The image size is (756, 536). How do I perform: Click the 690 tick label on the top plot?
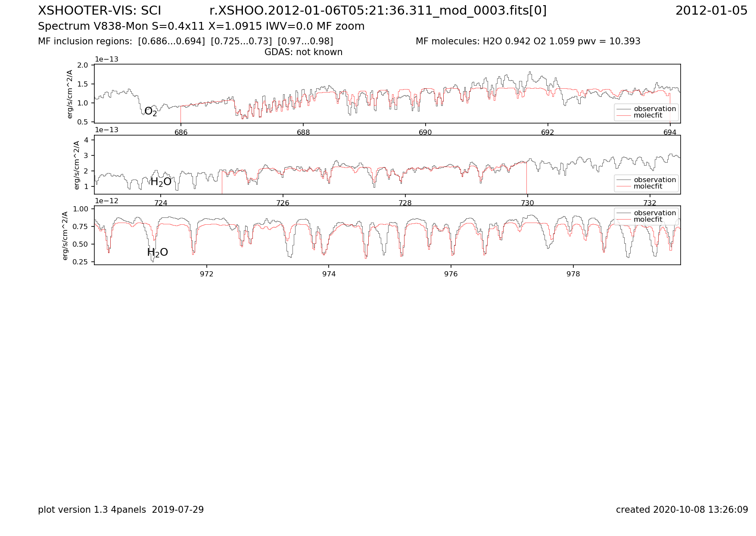(x=425, y=133)
